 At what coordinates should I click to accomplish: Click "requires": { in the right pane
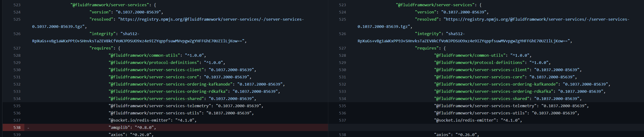(430, 48)
